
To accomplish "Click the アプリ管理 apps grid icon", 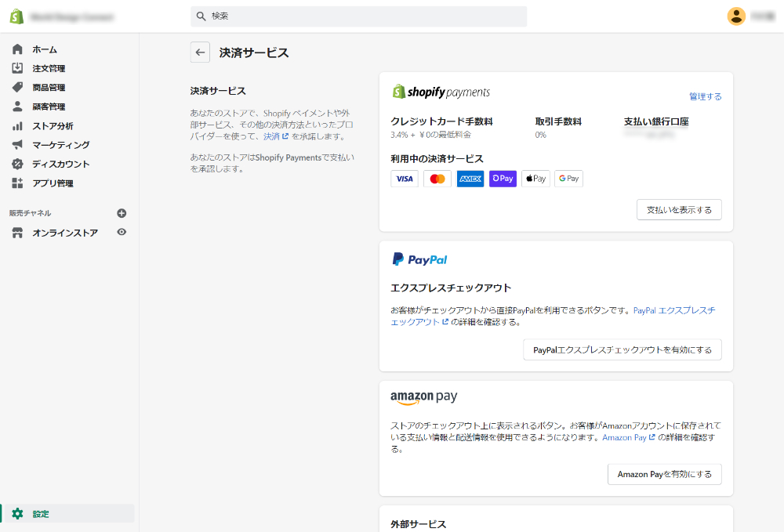I will click(17, 183).
